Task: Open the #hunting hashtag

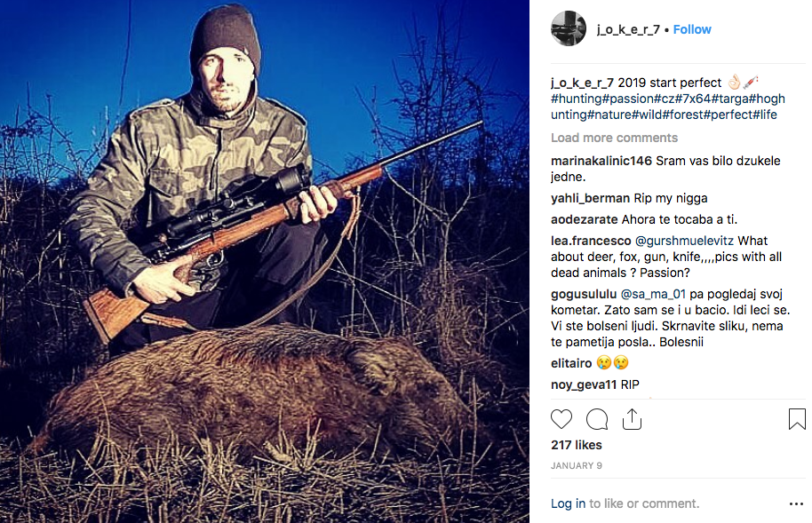Action: pos(576,99)
